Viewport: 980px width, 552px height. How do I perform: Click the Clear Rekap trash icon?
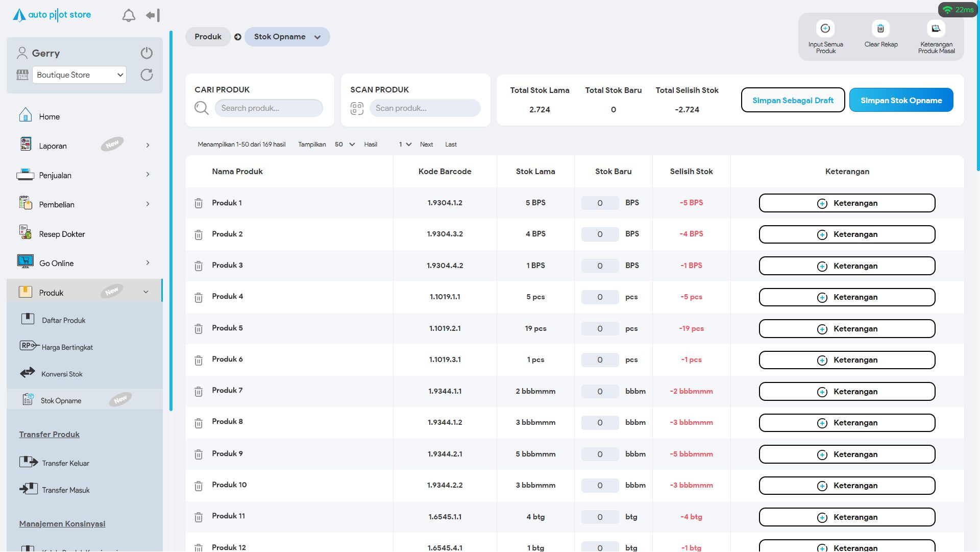[x=880, y=29]
